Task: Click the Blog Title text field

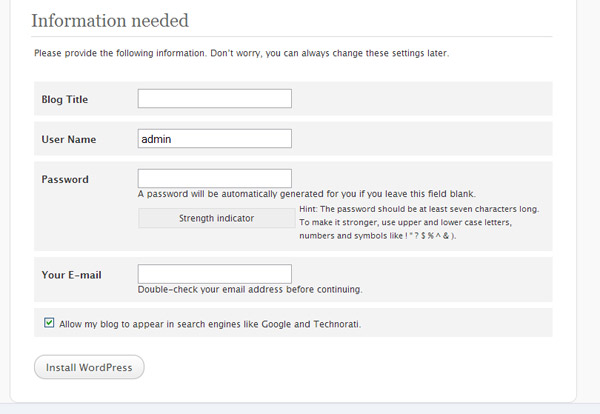Action: pyautogui.click(x=215, y=98)
